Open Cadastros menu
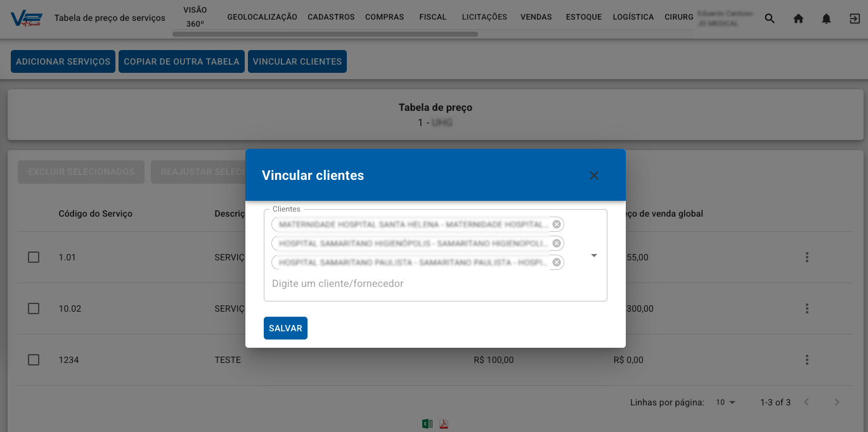 pyautogui.click(x=331, y=17)
